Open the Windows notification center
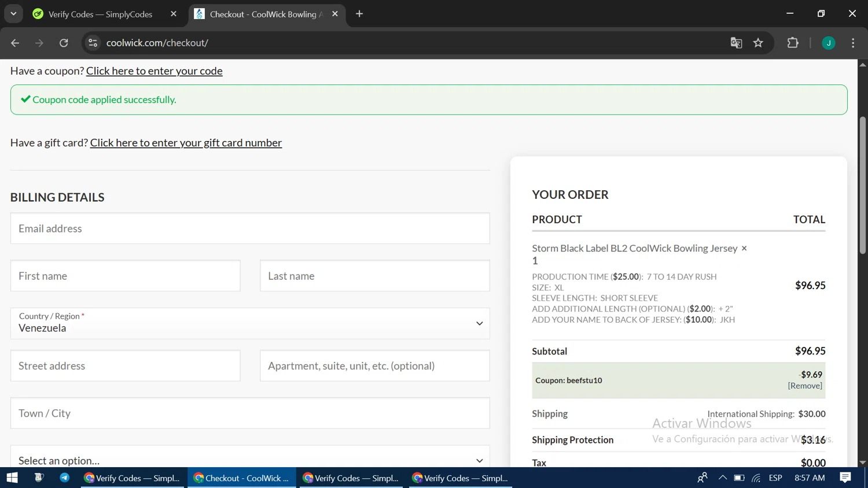This screenshot has height=488, width=868. (845, 478)
